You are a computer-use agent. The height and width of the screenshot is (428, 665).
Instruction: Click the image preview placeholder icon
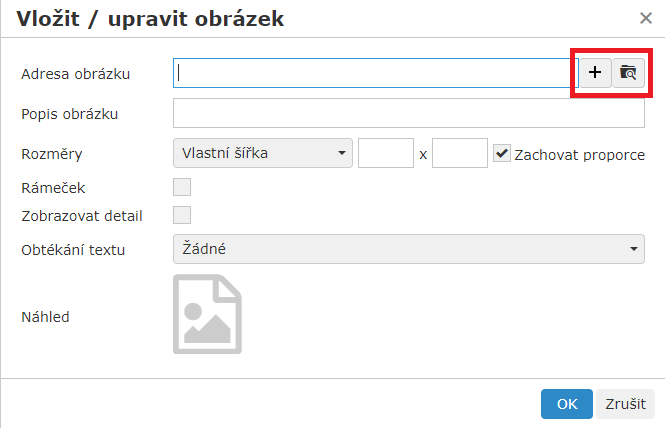click(x=207, y=314)
